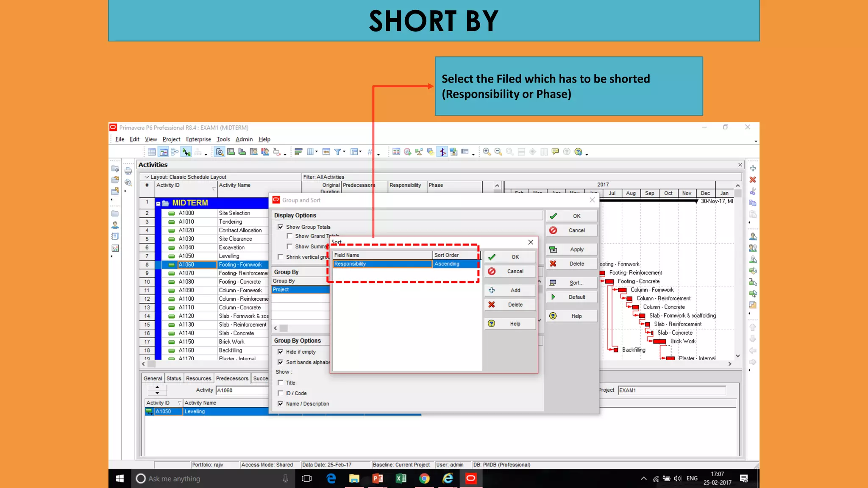
Task: Enable the Title checkbox under Show
Action: click(x=281, y=383)
